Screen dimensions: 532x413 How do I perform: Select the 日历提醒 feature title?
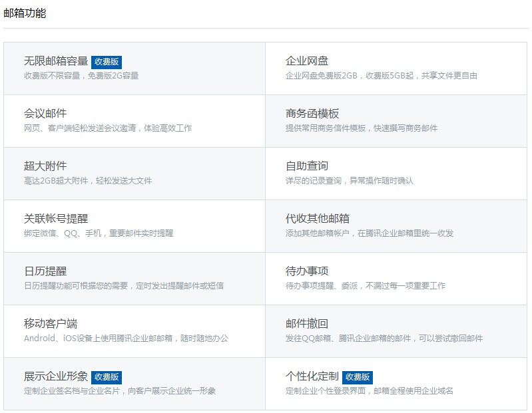(x=45, y=271)
